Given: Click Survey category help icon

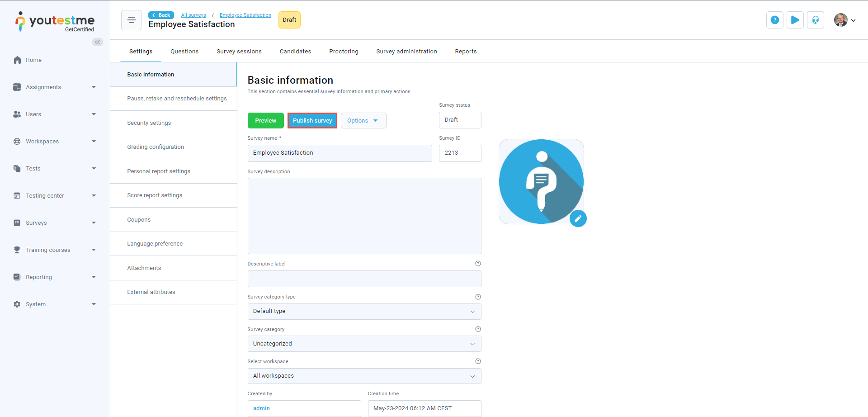Looking at the screenshot, I should (x=478, y=329).
